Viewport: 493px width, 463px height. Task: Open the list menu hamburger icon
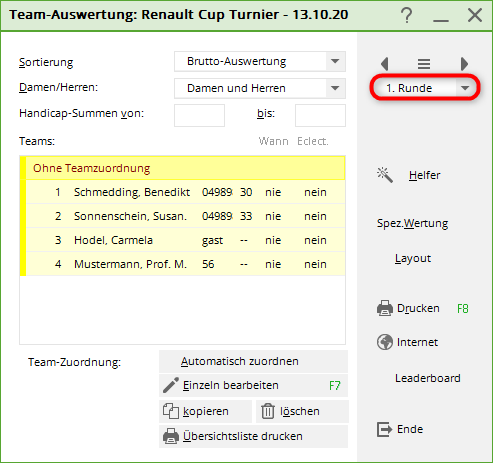point(424,64)
